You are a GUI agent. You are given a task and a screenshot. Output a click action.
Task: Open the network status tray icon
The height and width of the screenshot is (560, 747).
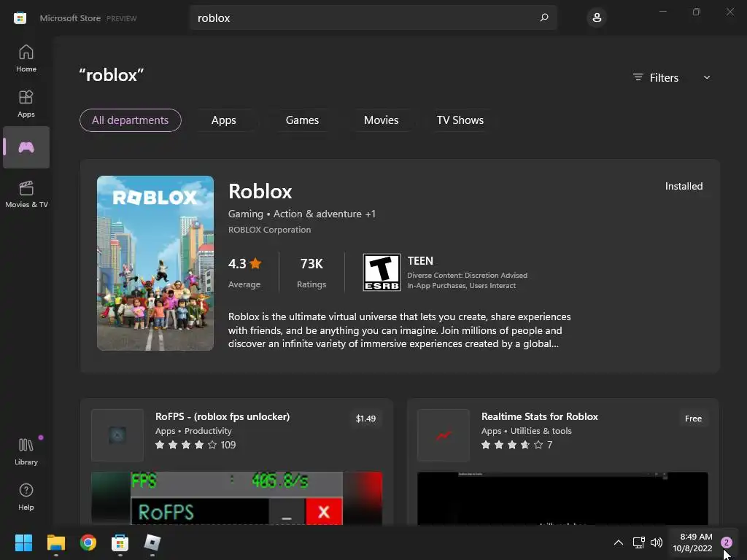[x=638, y=542]
